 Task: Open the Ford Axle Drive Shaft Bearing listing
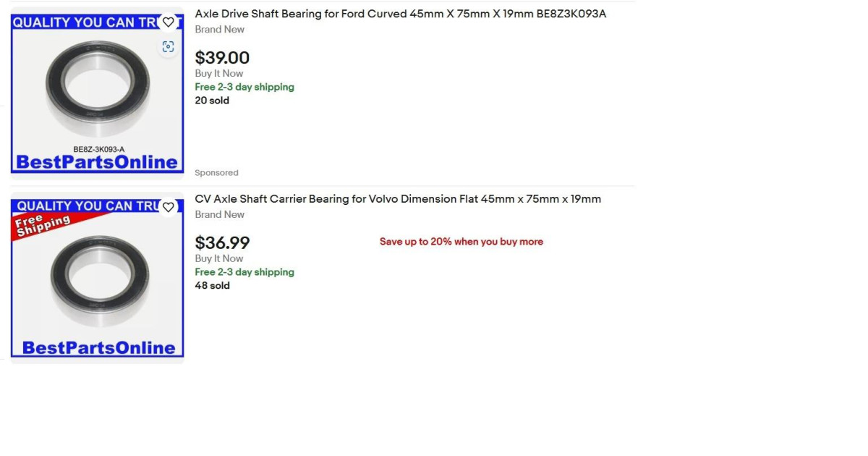[x=399, y=14]
